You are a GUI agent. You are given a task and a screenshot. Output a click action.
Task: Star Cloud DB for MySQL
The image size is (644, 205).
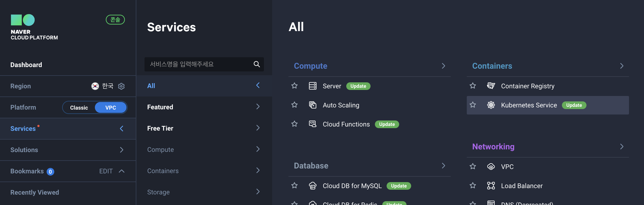pos(294,186)
